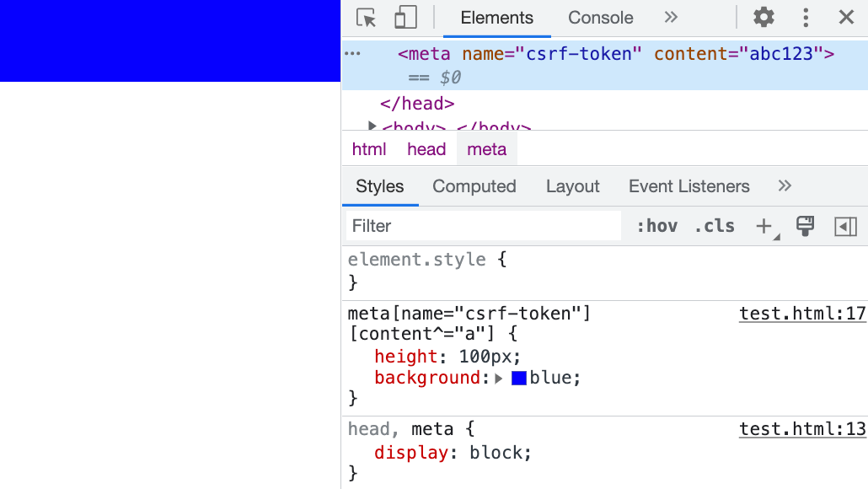Open the blue color swatch picker
This screenshot has width=868, height=489.
(x=519, y=379)
